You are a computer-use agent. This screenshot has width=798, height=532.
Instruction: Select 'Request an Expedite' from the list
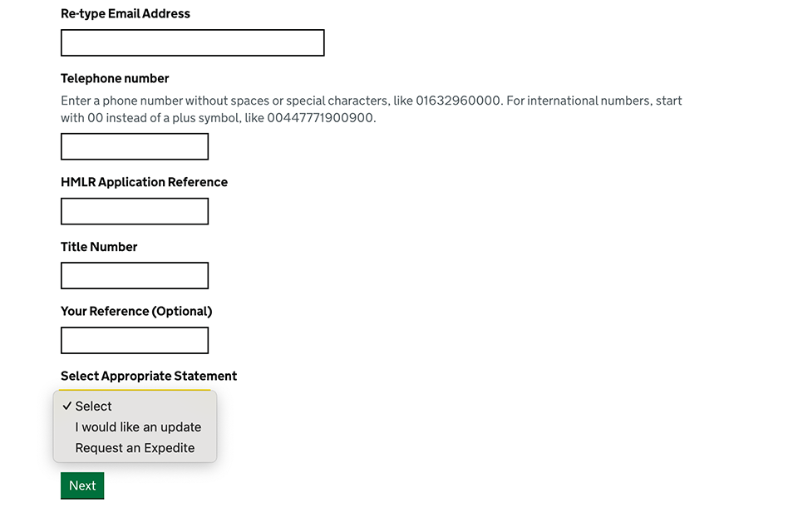(x=135, y=448)
